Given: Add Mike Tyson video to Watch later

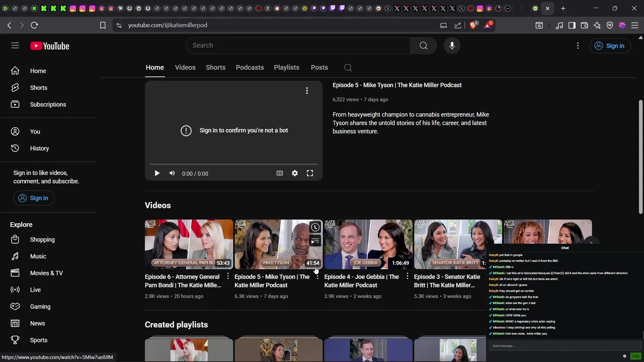Looking at the screenshot, I should [315, 227].
